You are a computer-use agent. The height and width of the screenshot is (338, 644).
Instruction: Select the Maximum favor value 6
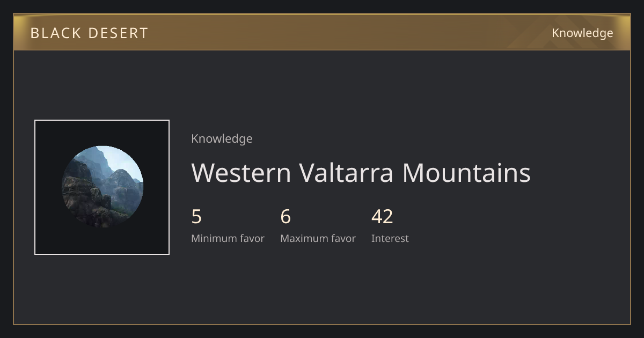point(286,217)
